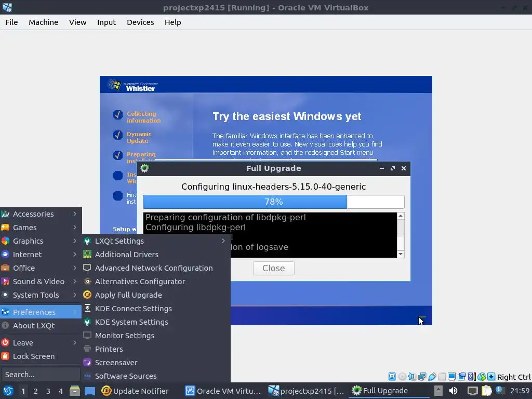This screenshot has height=399, width=532.
Task: Open the clipboard manager tray icon
Action: pyautogui.click(x=486, y=391)
